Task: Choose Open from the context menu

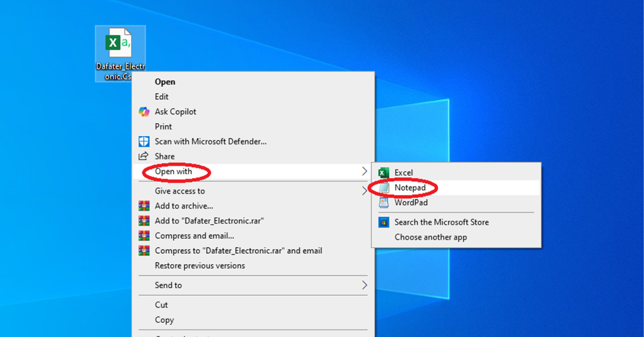Action: click(254, 82)
